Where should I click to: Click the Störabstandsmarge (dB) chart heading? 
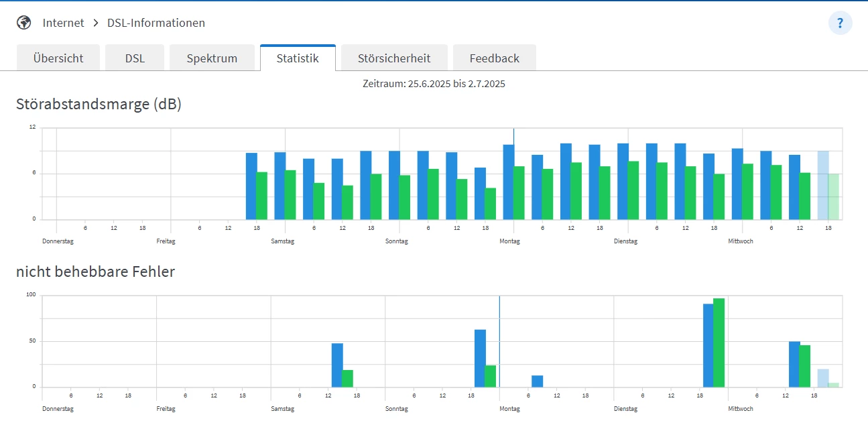coord(99,105)
